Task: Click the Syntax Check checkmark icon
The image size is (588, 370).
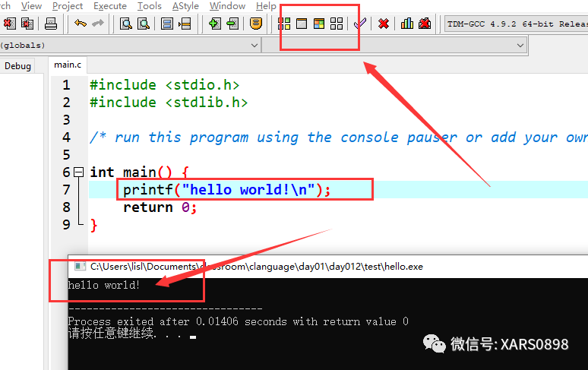Action: pyautogui.click(x=359, y=24)
